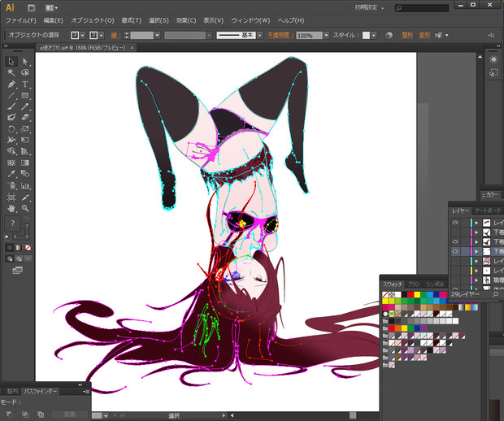Expand the yellow-marked layer's triangle

(x=476, y=271)
